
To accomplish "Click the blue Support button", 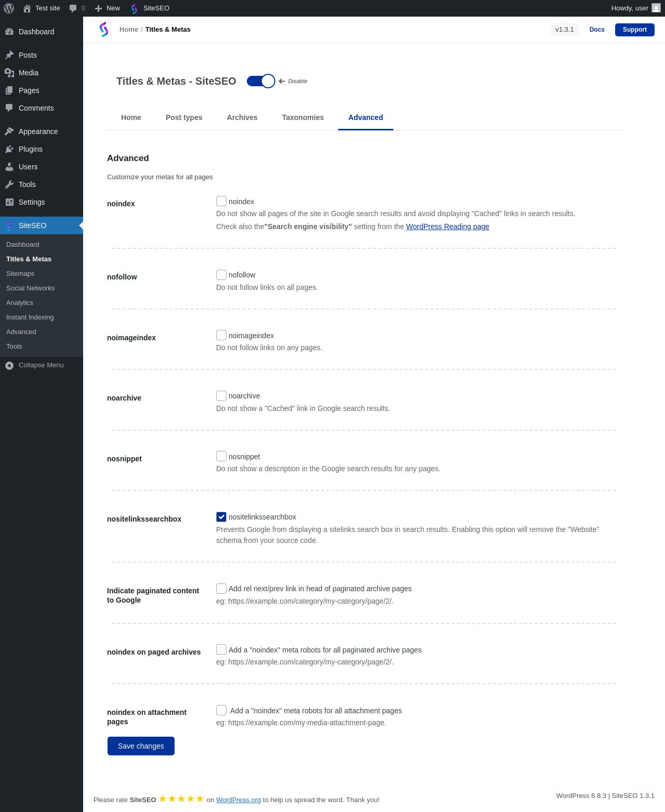I will pos(634,30).
